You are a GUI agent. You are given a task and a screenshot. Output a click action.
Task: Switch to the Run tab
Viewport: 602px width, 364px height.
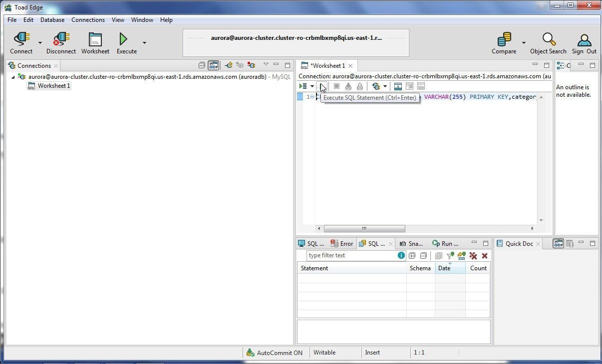[445, 244]
